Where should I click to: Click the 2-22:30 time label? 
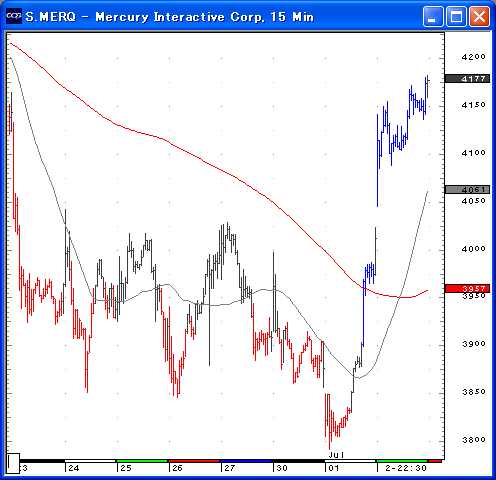click(406, 468)
